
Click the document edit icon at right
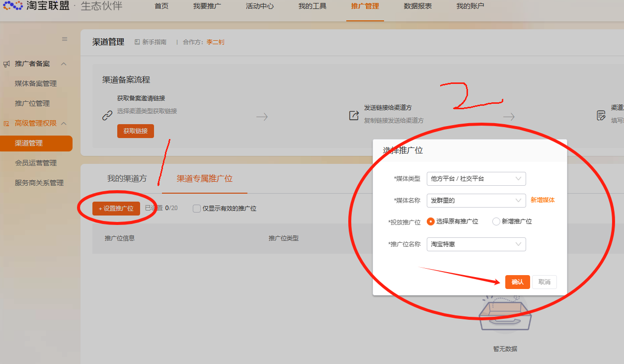[x=601, y=116]
